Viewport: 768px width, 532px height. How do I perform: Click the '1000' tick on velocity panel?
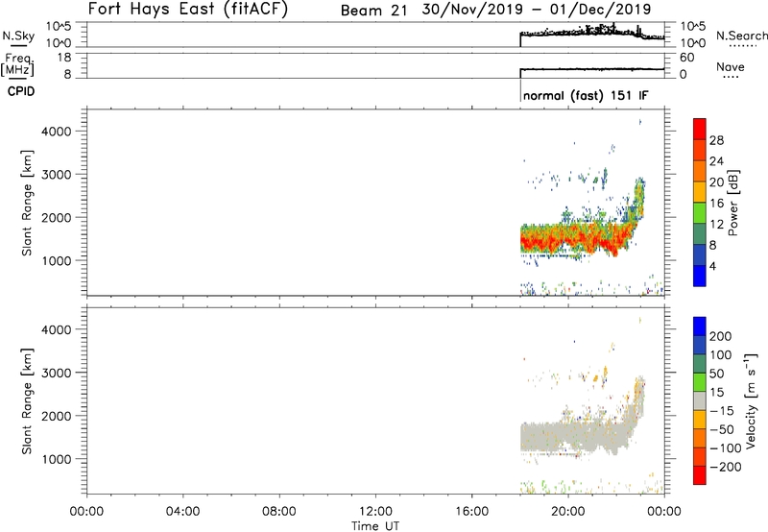(x=57, y=459)
